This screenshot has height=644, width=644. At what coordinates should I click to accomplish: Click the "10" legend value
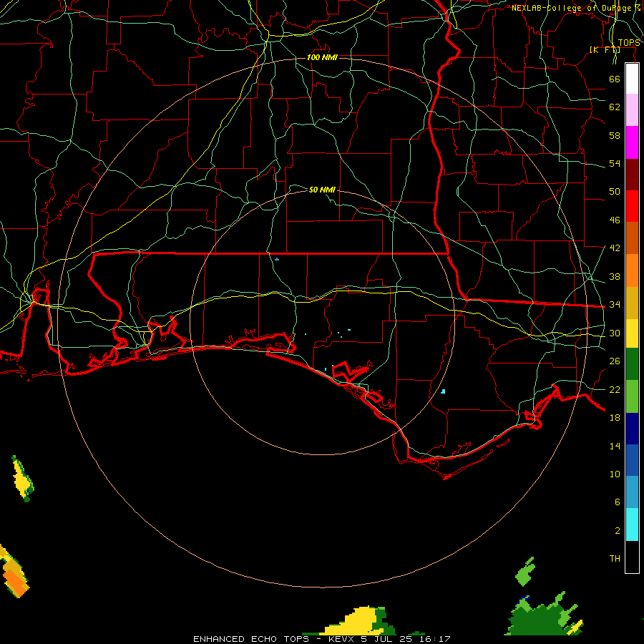pos(615,474)
